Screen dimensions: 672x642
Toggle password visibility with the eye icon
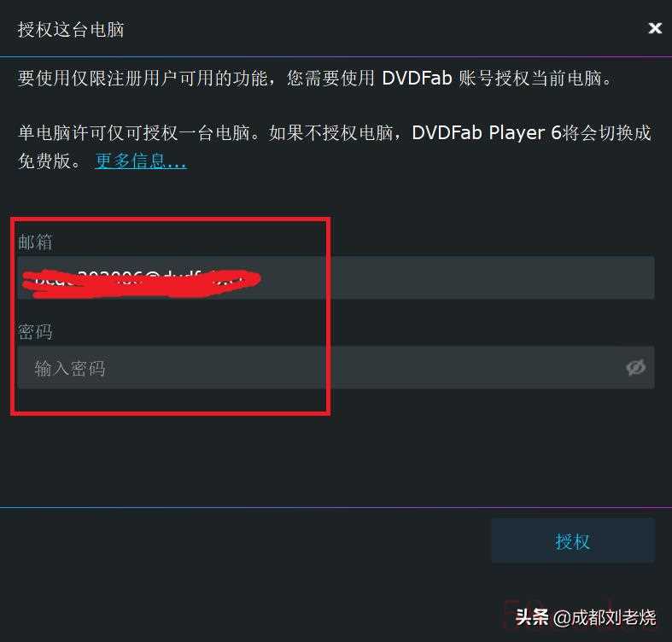click(x=635, y=367)
